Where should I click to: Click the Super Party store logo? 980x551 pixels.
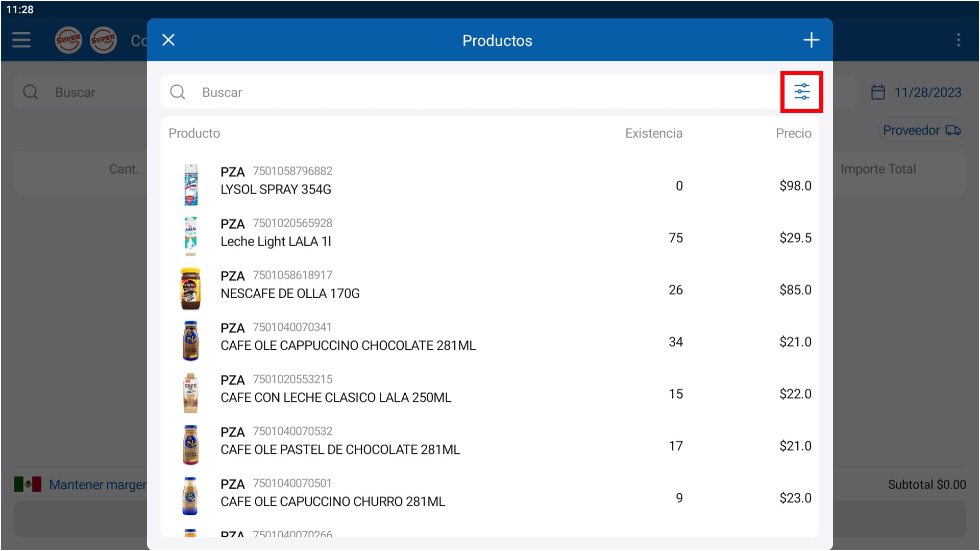[x=68, y=40]
